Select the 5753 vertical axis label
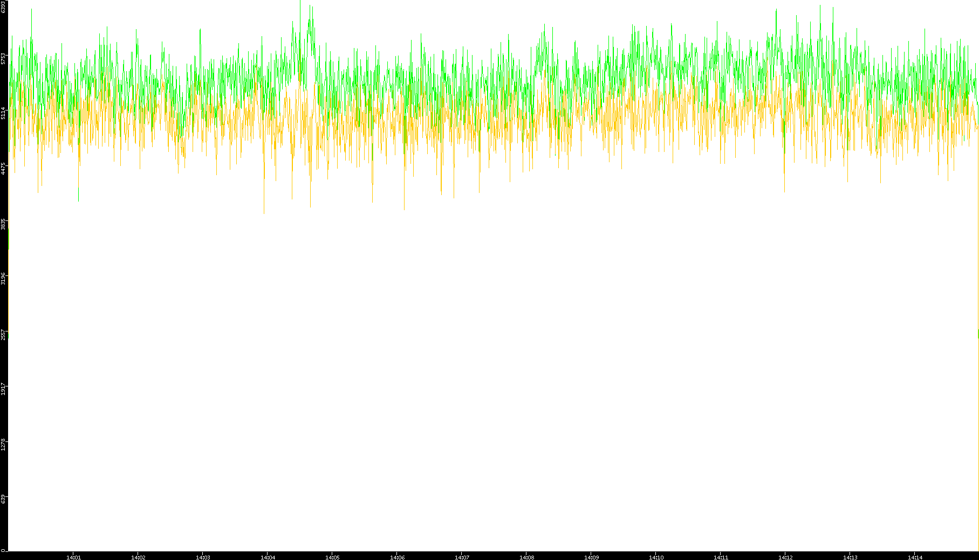Viewport: 979px width, 560px height. point(4,58)
